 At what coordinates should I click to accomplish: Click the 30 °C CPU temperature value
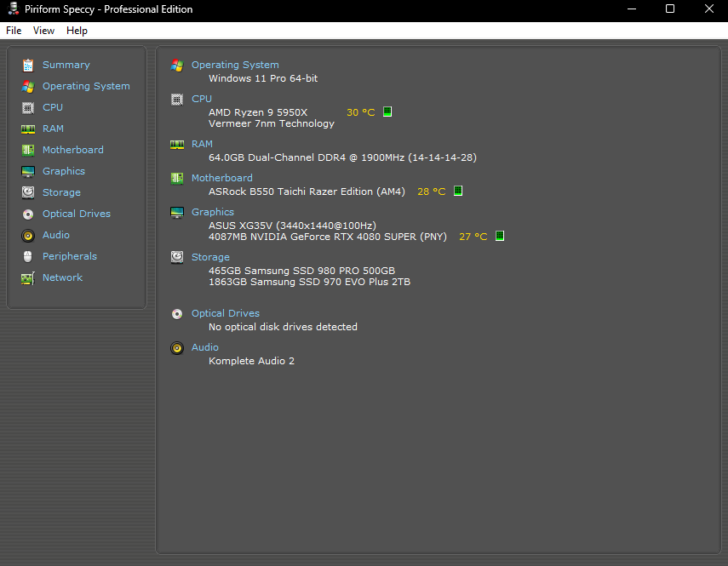(x=361, y=112)
